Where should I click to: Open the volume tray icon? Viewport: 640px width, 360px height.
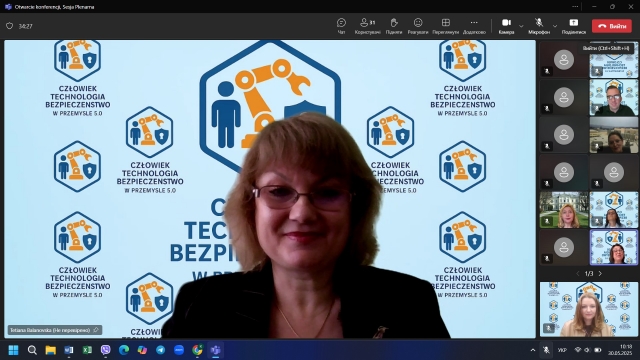(587, 350)
